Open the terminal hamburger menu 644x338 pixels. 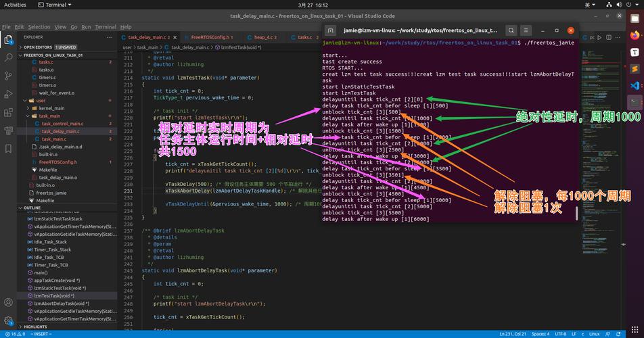[526, 30]
